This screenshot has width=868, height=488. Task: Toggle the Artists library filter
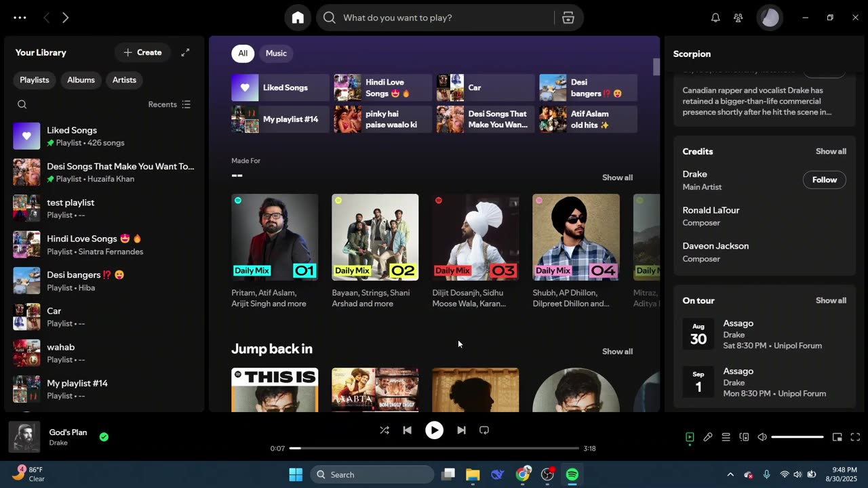coord(124,80)
